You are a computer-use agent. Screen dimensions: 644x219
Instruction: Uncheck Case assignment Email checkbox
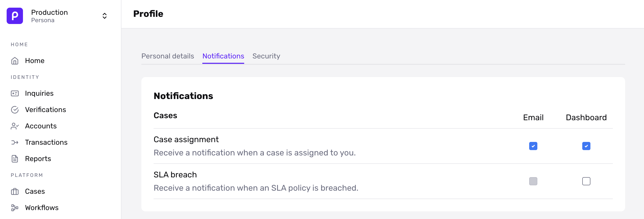point(533,146)
